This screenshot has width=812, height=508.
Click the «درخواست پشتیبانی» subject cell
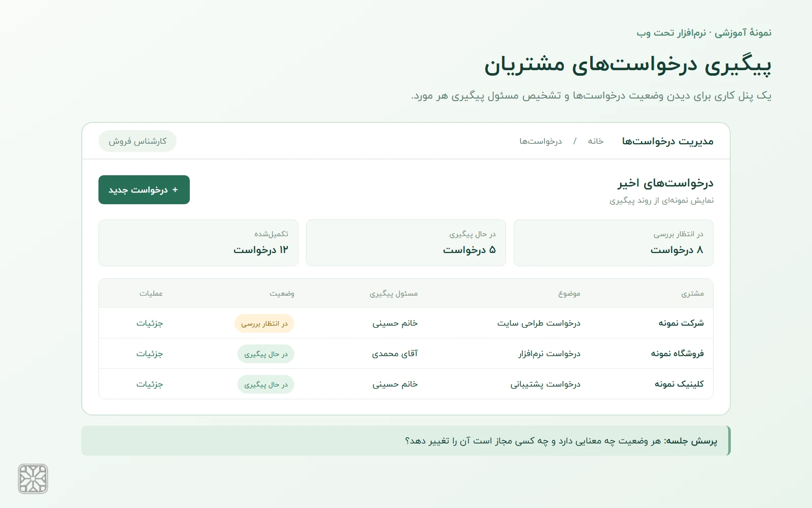546,384
